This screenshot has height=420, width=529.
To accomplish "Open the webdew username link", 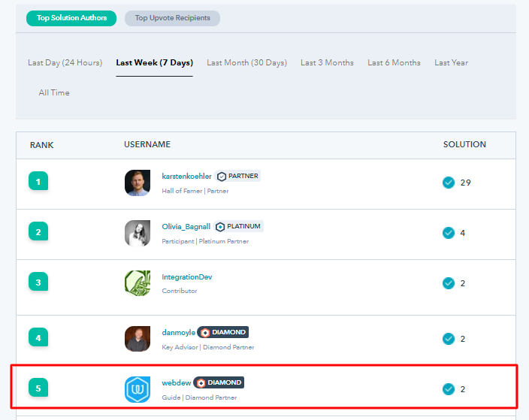I will tap(176, 382).
